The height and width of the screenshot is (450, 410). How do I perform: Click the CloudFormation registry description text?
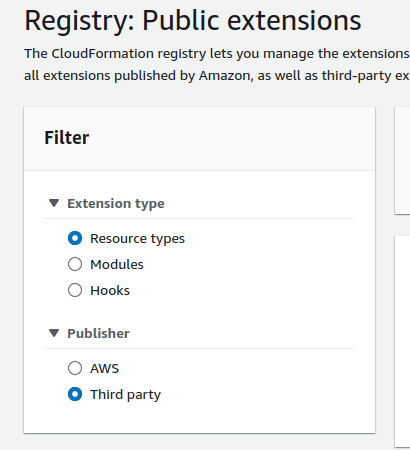point(217,64)
